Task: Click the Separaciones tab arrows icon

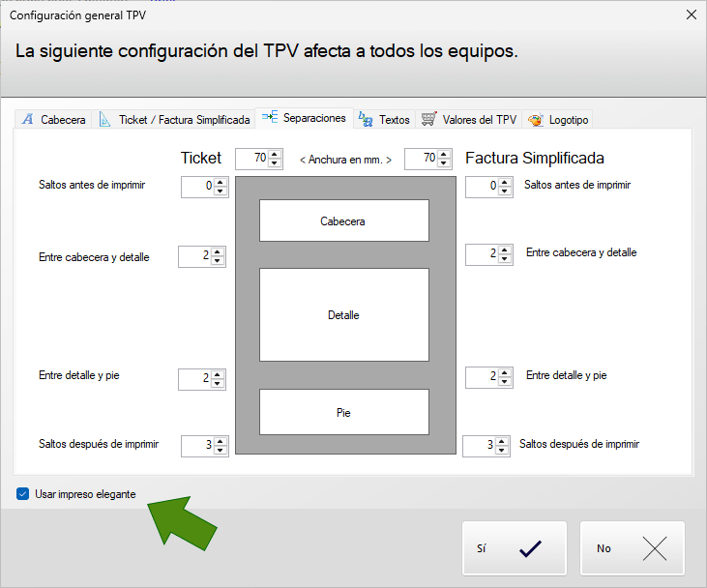Action: [x=270, y=117]
